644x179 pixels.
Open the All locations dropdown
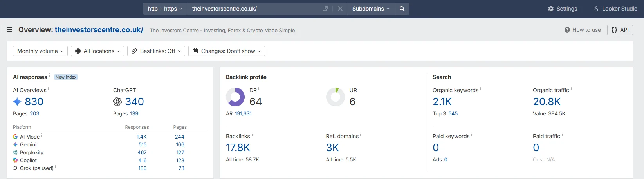(x=97, y=51)
